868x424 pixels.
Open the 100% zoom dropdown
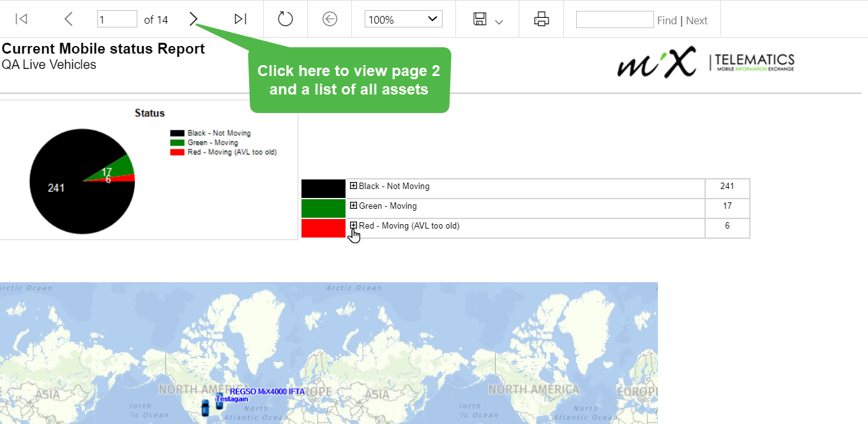pyautogui.click(x=404, y=19)
